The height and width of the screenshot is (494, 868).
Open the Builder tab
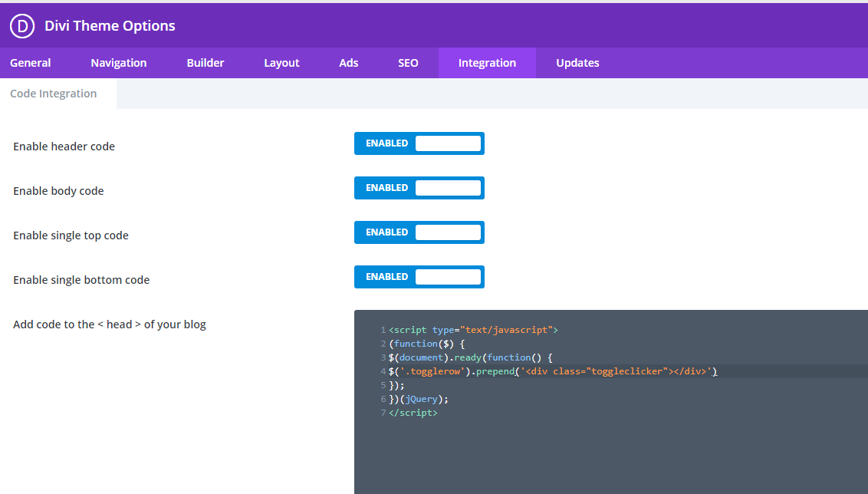click(x=205, y=63)
